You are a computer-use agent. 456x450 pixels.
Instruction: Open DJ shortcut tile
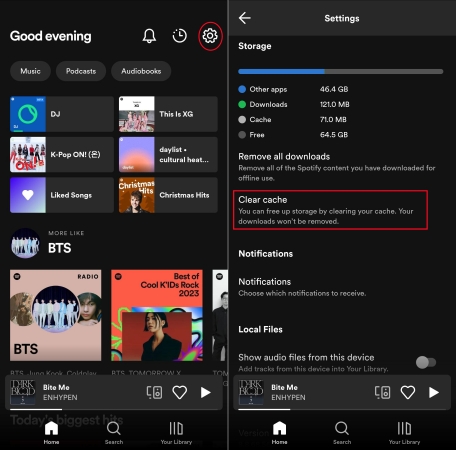coord(62,114)
